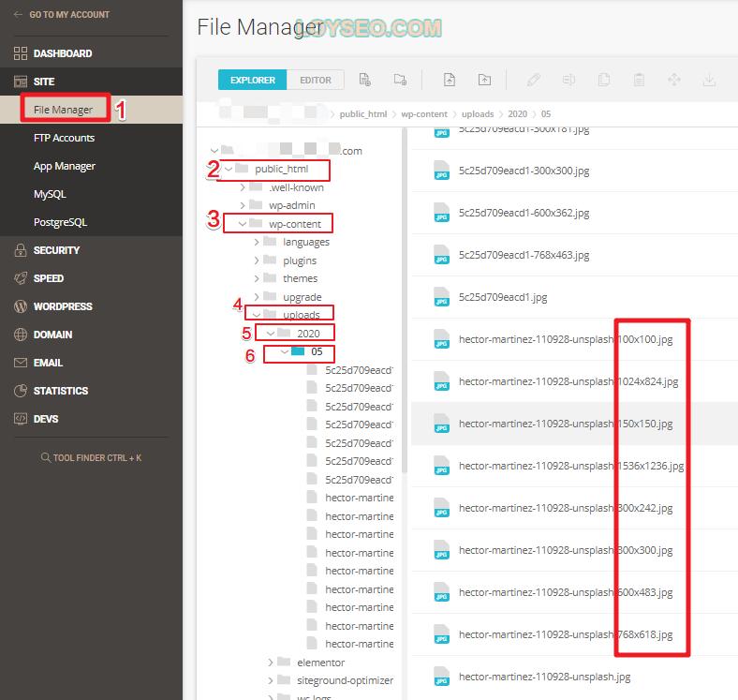The image size is (738, 700).
Task: Click the Tool Finder search field
Action: tap(91, 458)
